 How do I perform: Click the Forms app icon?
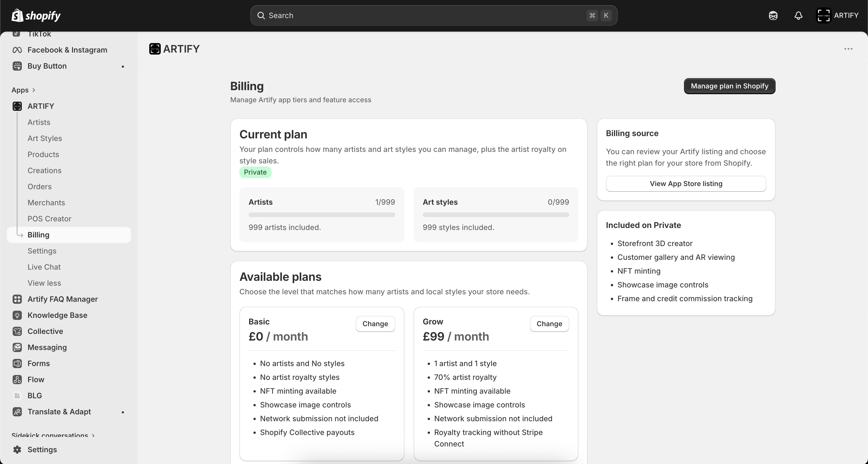(17, 364)
